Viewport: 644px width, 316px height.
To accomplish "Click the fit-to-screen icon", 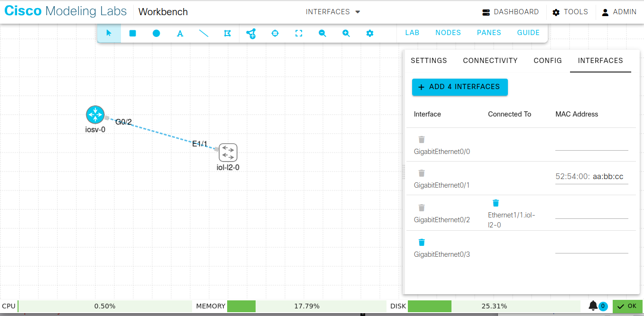I will [298, 33].
